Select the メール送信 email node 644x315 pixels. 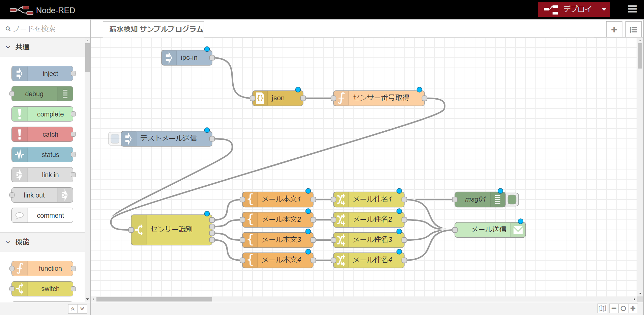click(x=490, y=230)
